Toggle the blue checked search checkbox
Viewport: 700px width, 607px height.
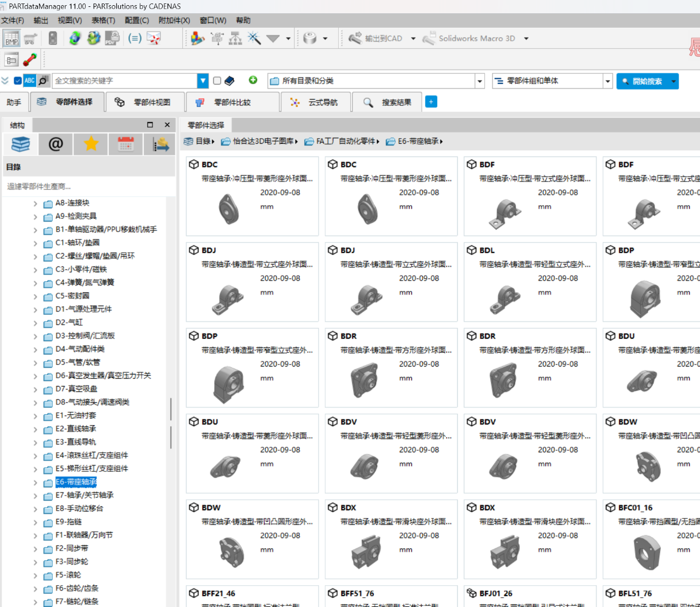pyautogui.click(x=18, y=81)
